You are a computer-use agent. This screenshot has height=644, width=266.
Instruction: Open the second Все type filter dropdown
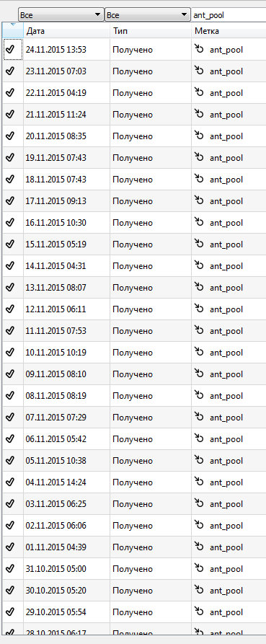click(147, 15)
